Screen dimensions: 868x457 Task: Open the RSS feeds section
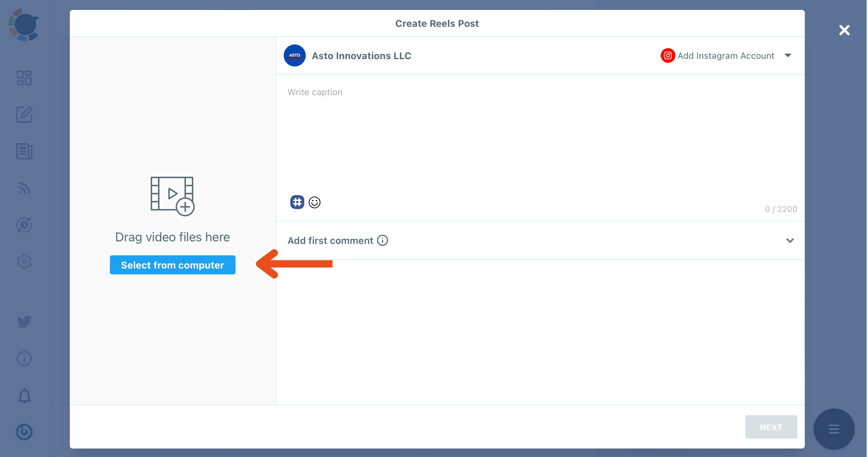pyautogui.click(x=24, y=188)
